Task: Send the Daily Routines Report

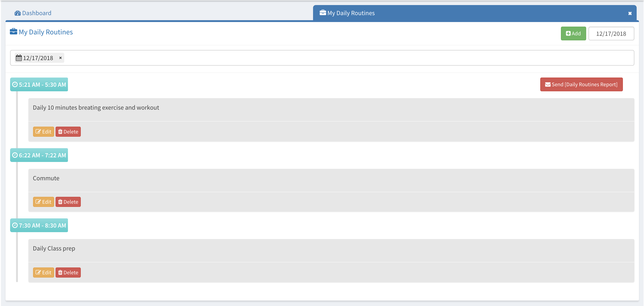Action: click(581, 84)
